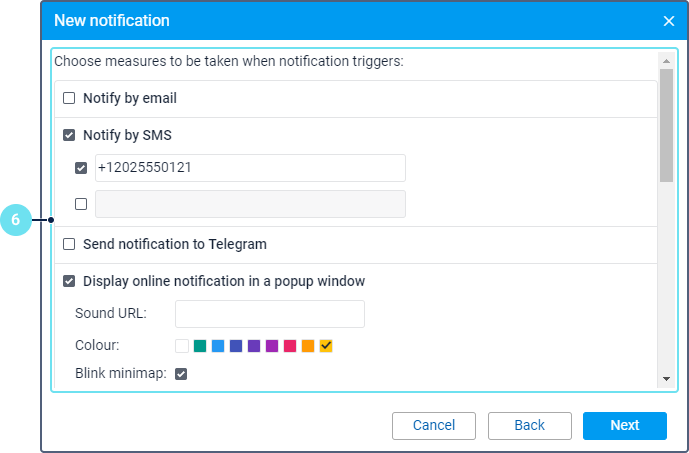Disable Display online notification in a popup

click(x=69, y=281)
